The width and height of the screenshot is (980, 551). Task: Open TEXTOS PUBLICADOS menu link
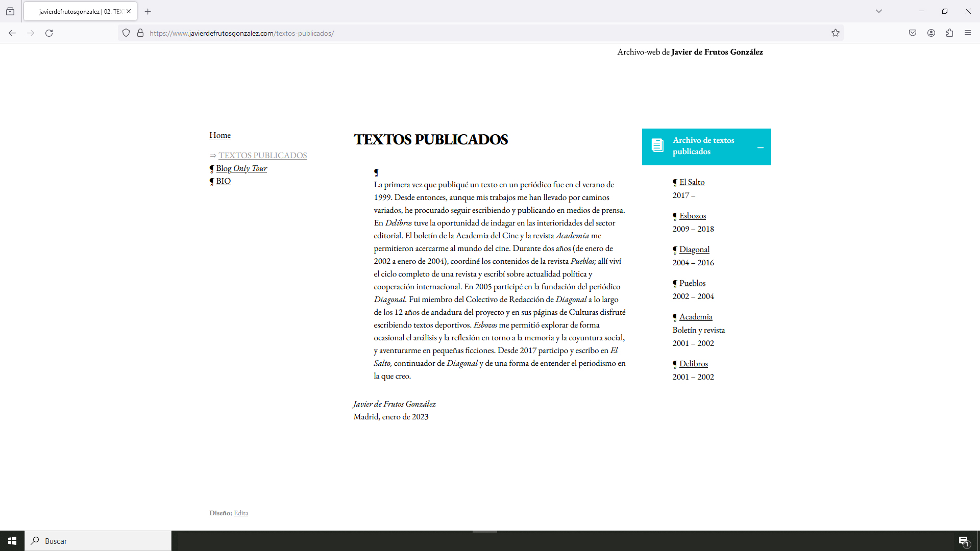[263, 156]
